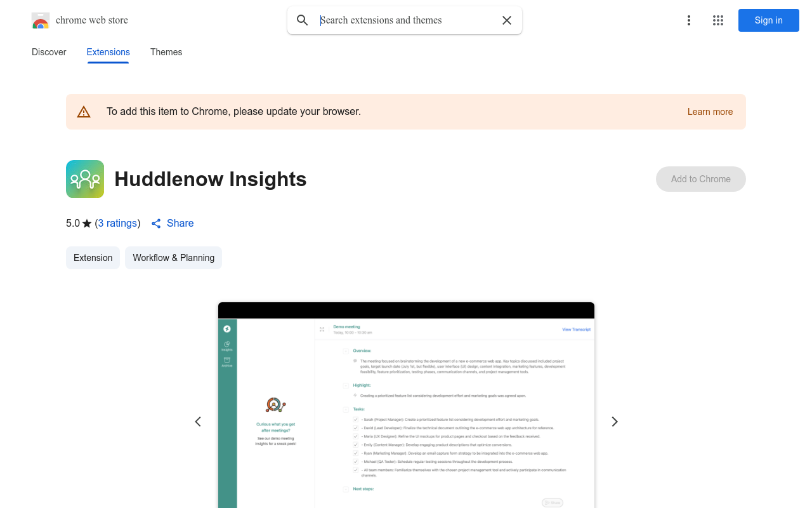Tick the Ryan (Marketing Manager) task checkbox
This screenshot has height=508, width=812.
pos(356,453)
